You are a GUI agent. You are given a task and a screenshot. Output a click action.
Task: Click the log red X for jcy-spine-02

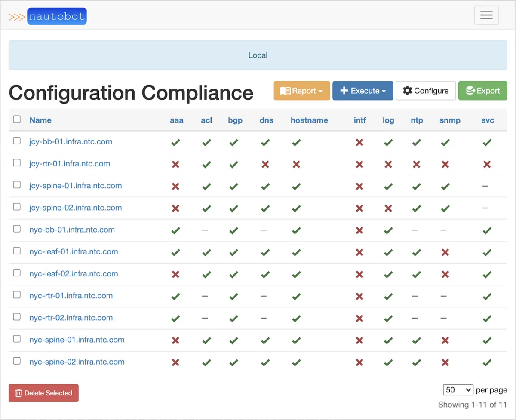coord(388,208)
